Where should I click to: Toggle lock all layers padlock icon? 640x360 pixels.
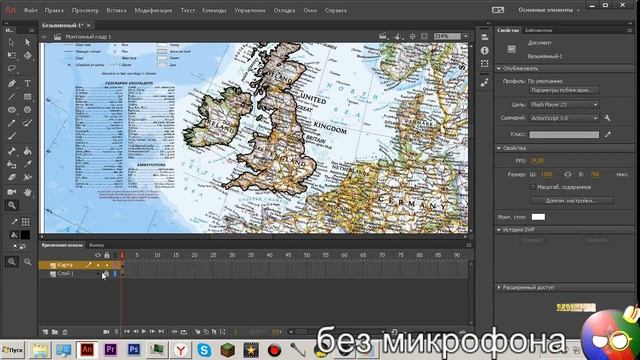(107, 255)
